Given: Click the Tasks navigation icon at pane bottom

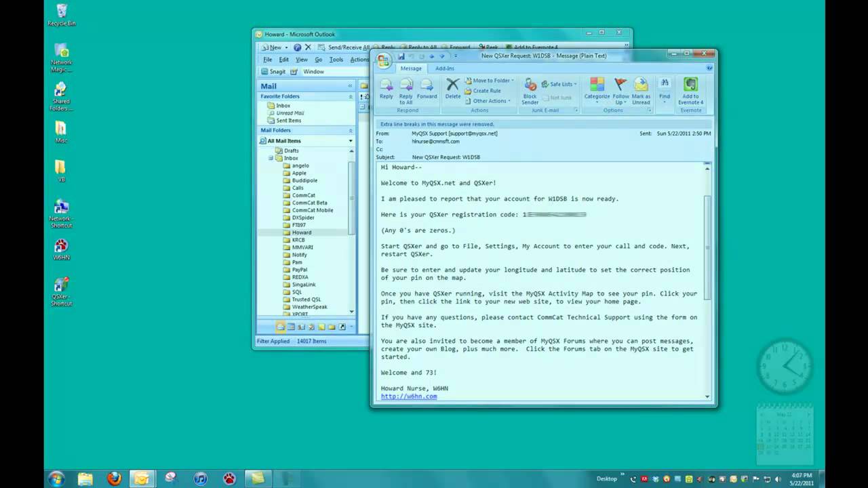Looking at the screenshot, I should click(311, 327).
